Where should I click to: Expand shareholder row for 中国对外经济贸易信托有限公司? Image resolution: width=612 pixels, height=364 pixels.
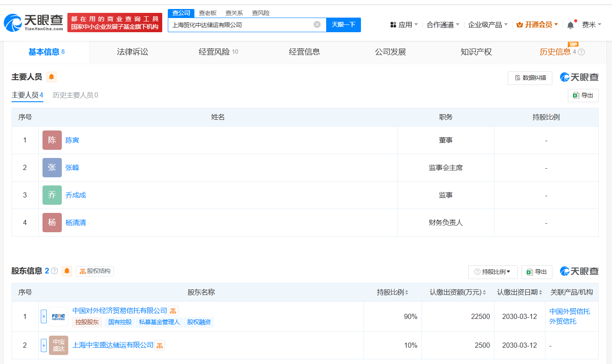[44, 316]
